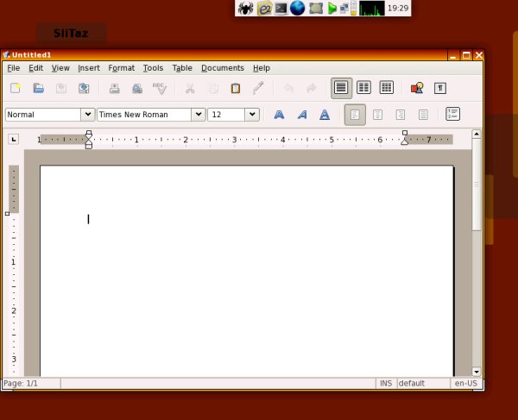Open the Times New Roman font dropdown
This screenshot has width=518, height=420.
tap(198, 115)
